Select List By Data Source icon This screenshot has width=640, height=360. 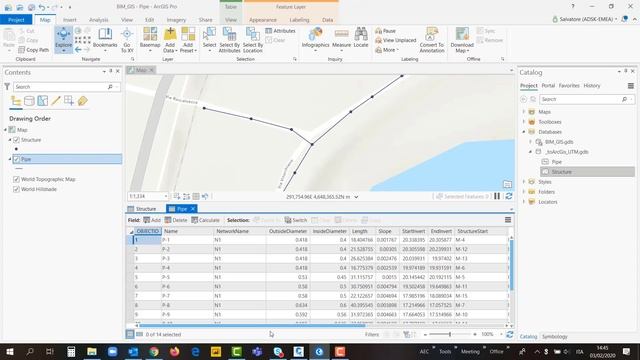(29, 101)
